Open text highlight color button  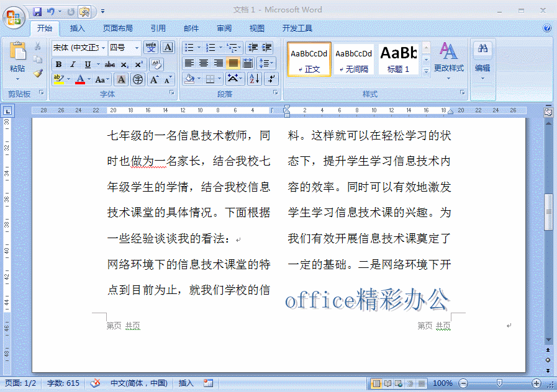58,79
